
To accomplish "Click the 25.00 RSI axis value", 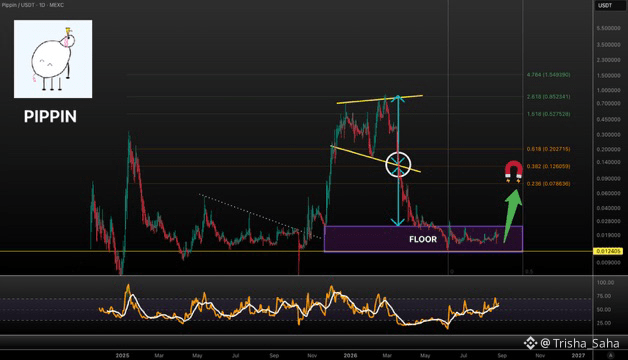I will click(604, 323).
